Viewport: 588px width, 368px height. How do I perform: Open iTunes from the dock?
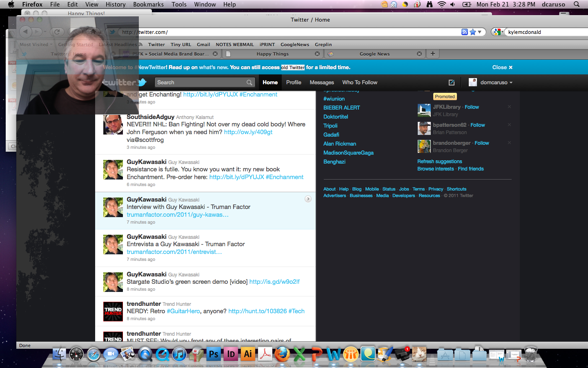tap(179, 354)
